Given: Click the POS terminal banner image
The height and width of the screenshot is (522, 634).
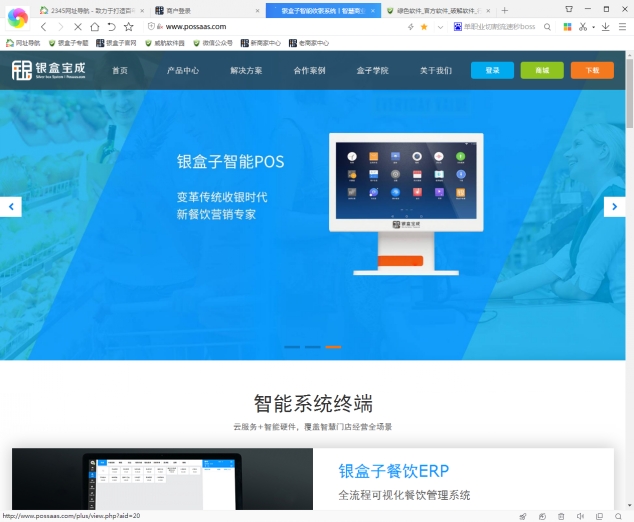Looking at the screenshot, I should (x=406, y=204).
